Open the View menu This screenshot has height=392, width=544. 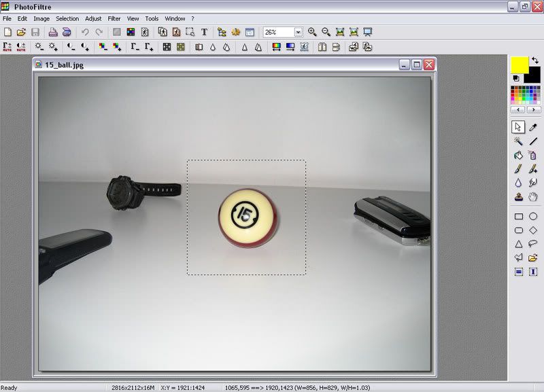pyautogui.click(x=133, y=19)
